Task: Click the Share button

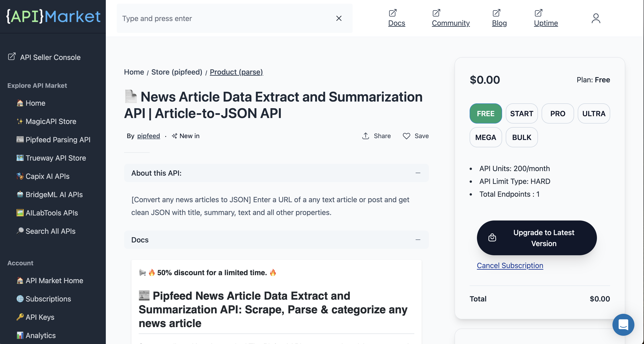Action: pyautogui.click(x=376, y=136)
